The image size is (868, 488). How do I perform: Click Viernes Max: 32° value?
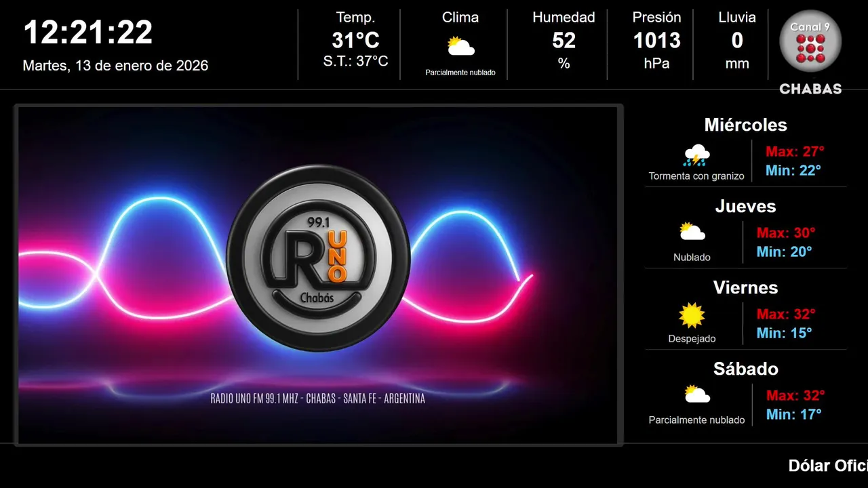[x=786, y=314]
